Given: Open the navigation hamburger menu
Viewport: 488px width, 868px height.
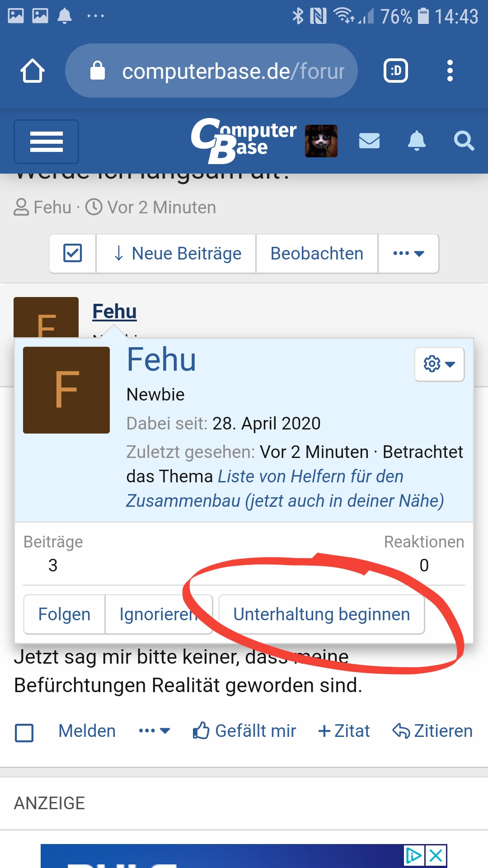Looking at the screenshot, I should click(x=46, y=142).
